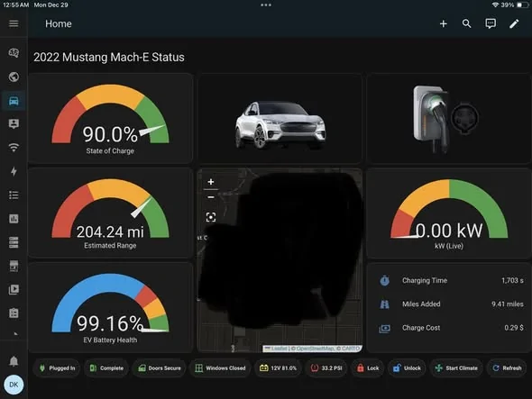Image resolution: width=532 pixels, height=399 pixels.
Task: Open the lightning bolt energy icon
Action: point(14,171)
